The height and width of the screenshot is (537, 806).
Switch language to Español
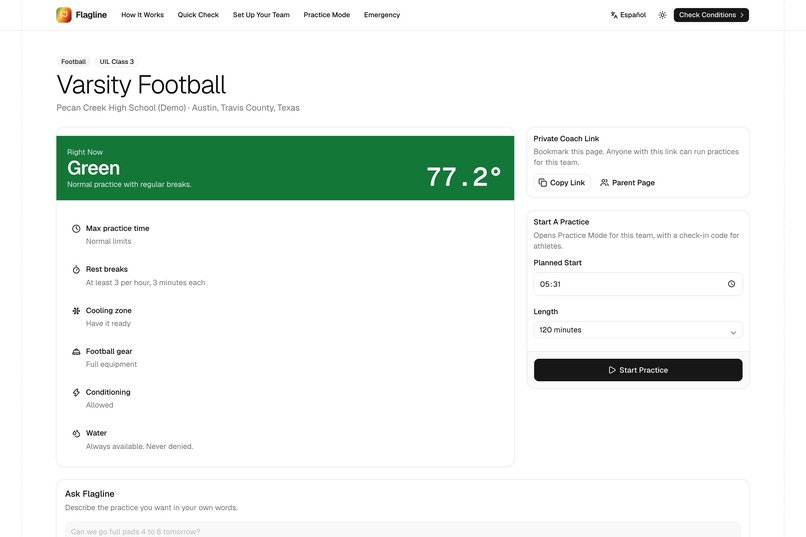click(628, 15)
